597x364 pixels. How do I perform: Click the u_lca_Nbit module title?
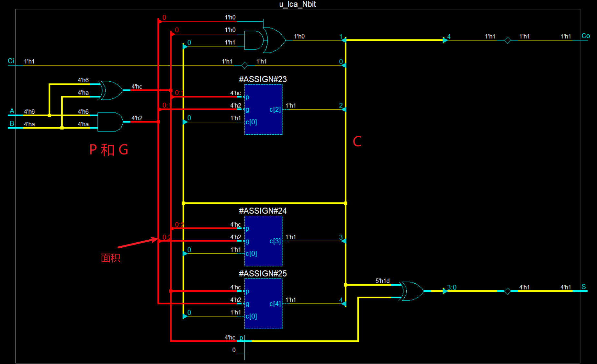pyautogui.click(x=297, y=4)
